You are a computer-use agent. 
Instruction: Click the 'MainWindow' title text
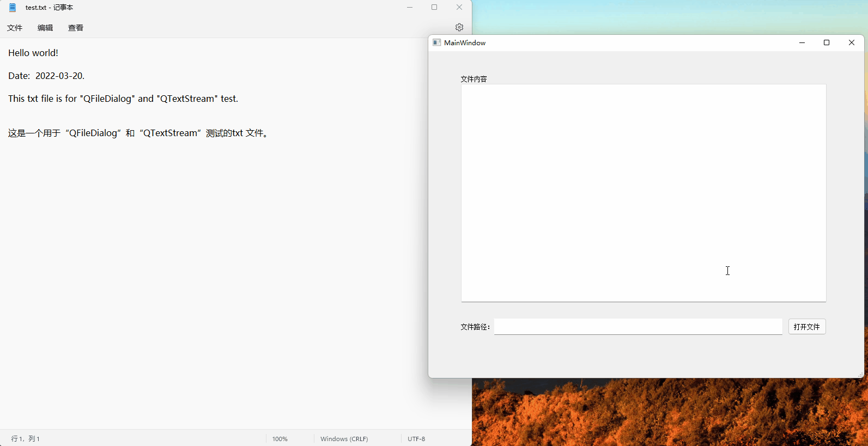click(x=465, y=42)
